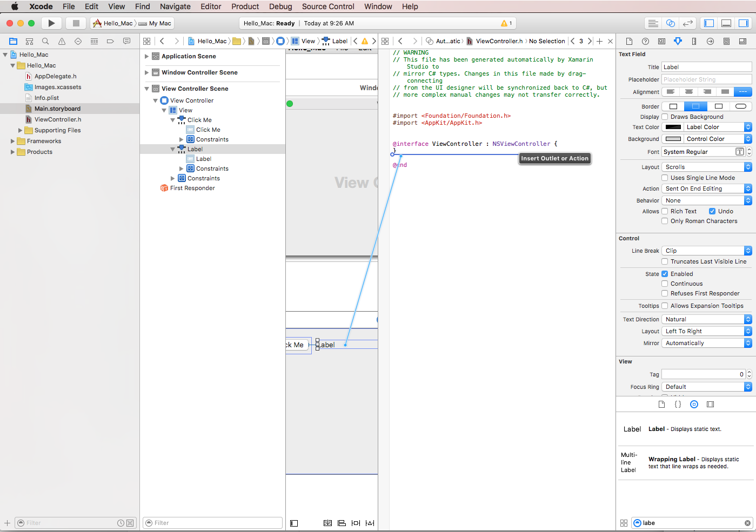Uncheck the Enabled state checkbox
This screenshot has height=532, width=756.
665,274
